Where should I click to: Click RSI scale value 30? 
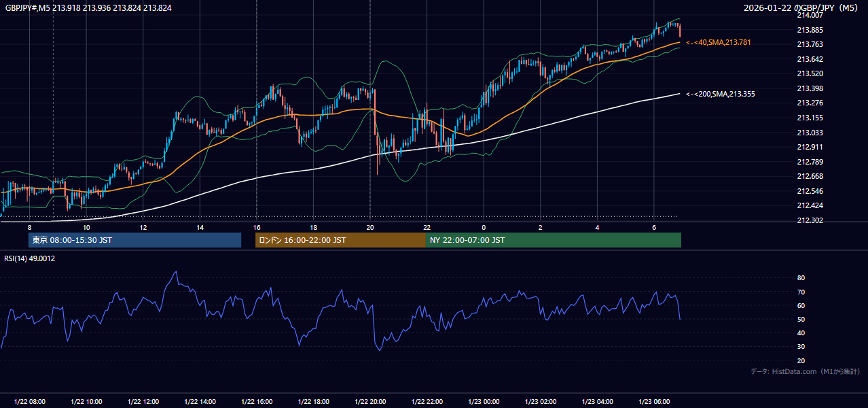click(x=801, y=347)
